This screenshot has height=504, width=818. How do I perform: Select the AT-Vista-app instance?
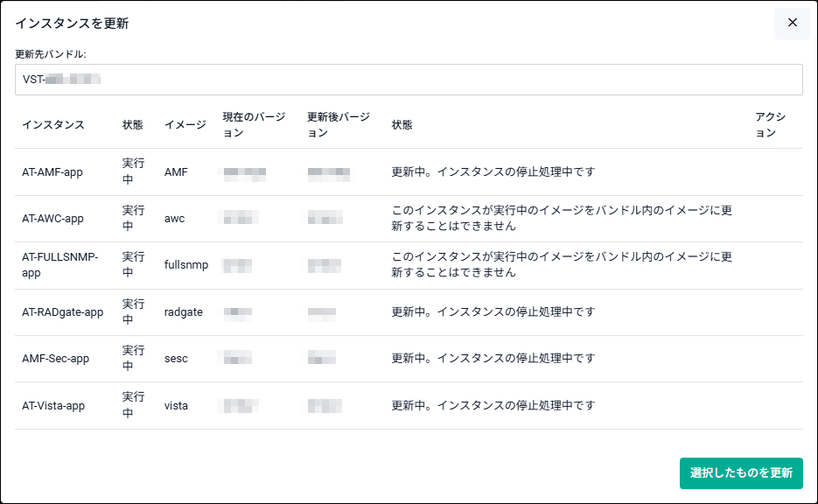coord(53,405)
